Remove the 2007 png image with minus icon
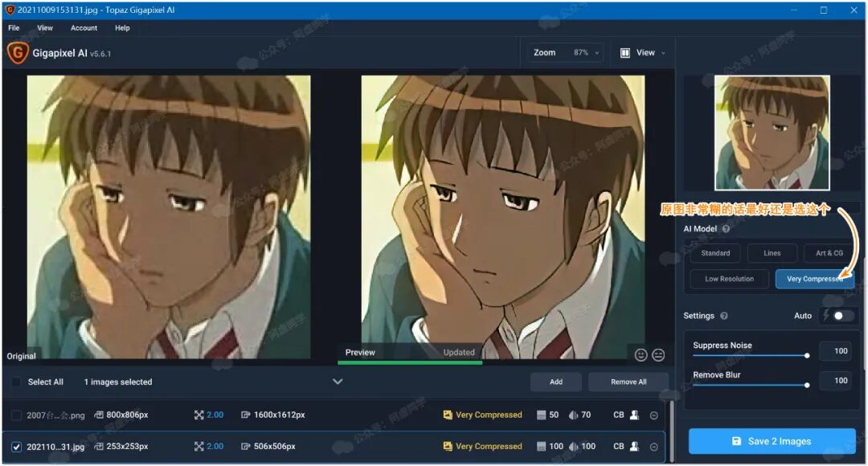The height and width of the screenshot is (466, 868). pos(653,415)
